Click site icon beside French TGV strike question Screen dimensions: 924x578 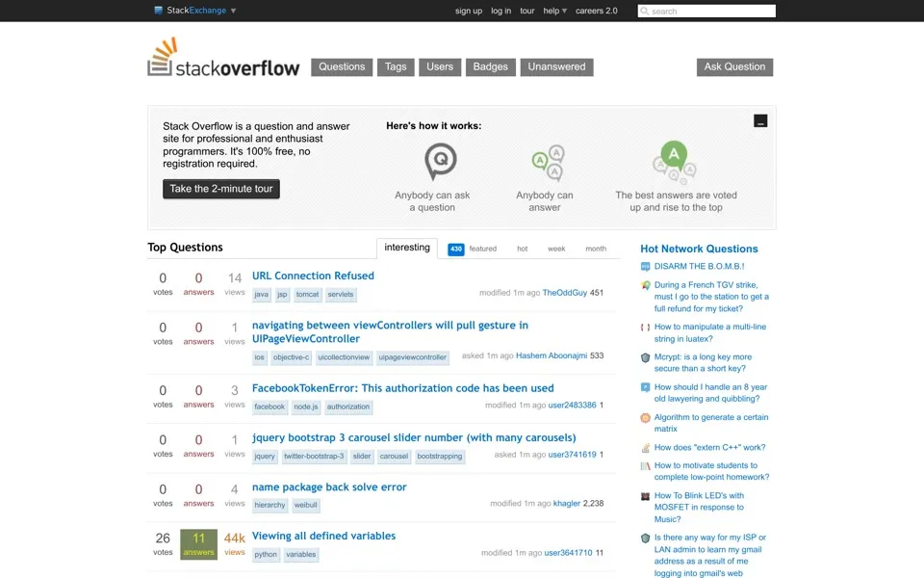click(x=645, y=285)
